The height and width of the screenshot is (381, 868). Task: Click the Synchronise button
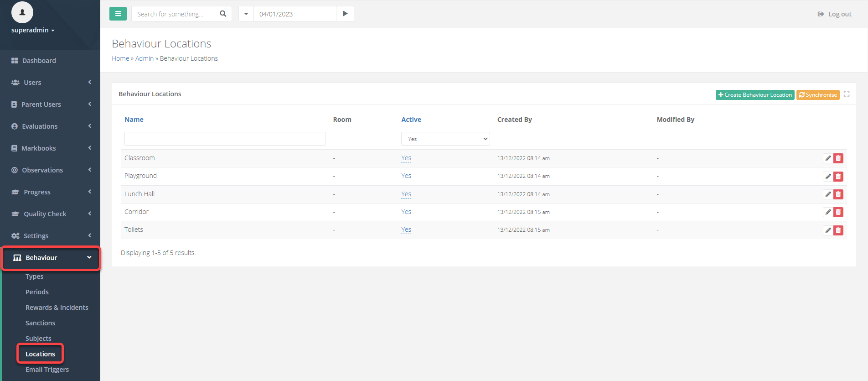coord(818,95)
